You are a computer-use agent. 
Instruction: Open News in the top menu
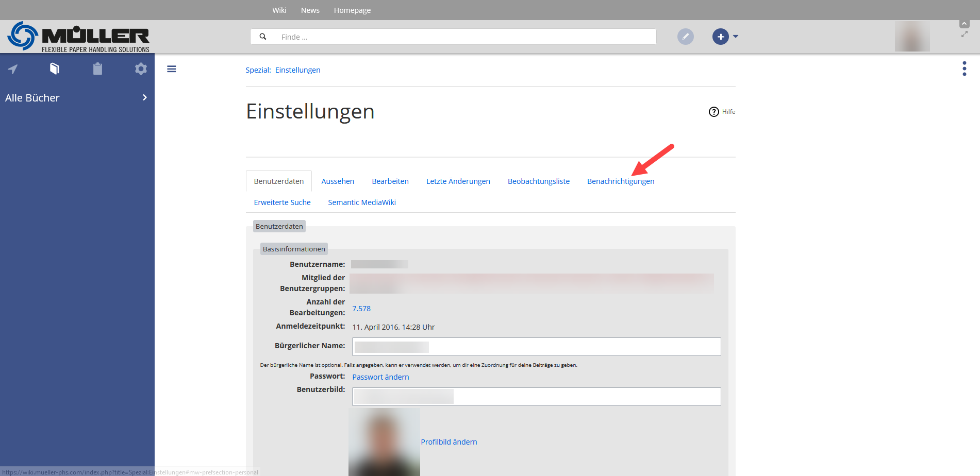pos(310,10)
